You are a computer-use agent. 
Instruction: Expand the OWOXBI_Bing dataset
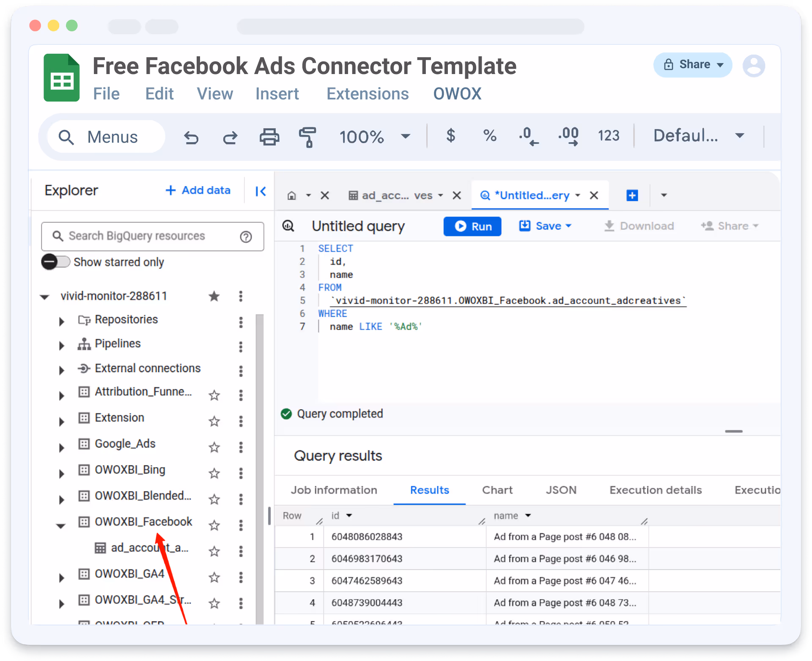pyautogui.click(x=62, y=474)
